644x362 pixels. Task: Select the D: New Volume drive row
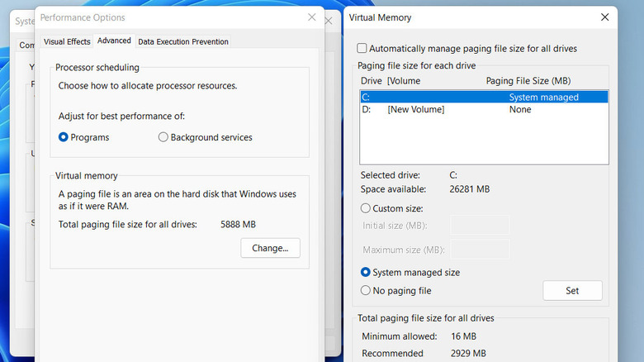pyautogui.click(x=483, y=110)
